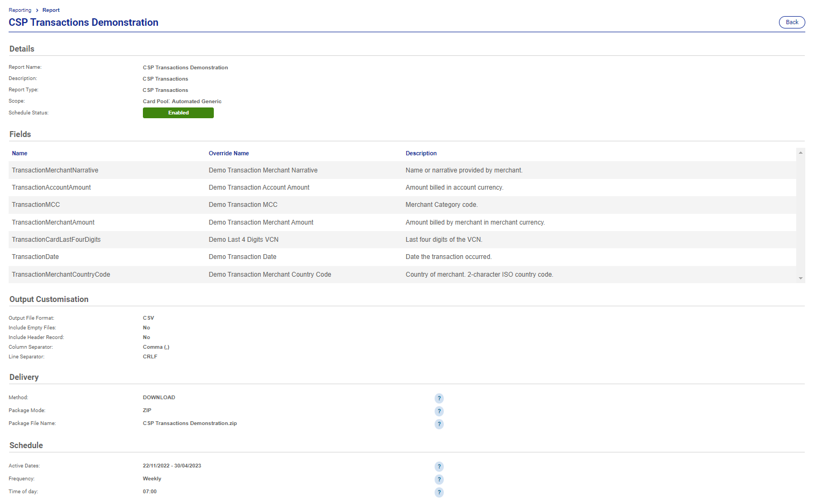The width and height of the screenshot is (837, 504).
Task: Click override Demo Transaction Merchant Country Code
Action: tap(270, 275)
